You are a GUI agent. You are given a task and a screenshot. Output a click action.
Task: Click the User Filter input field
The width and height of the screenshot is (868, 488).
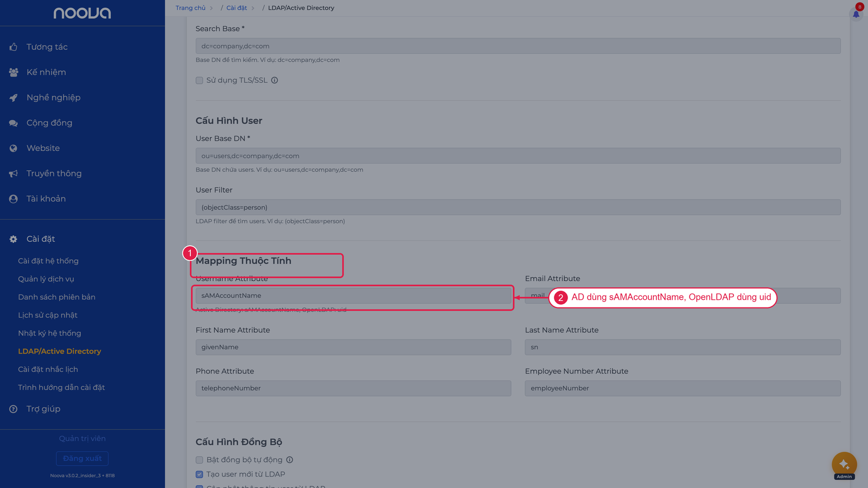518,207
